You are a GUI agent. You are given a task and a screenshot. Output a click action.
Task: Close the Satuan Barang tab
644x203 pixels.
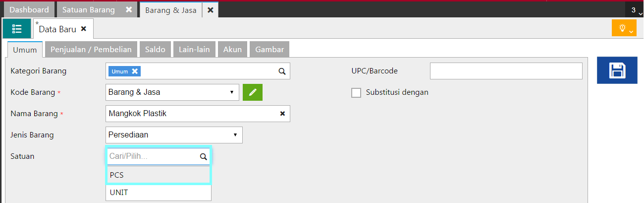click(129, 9)
